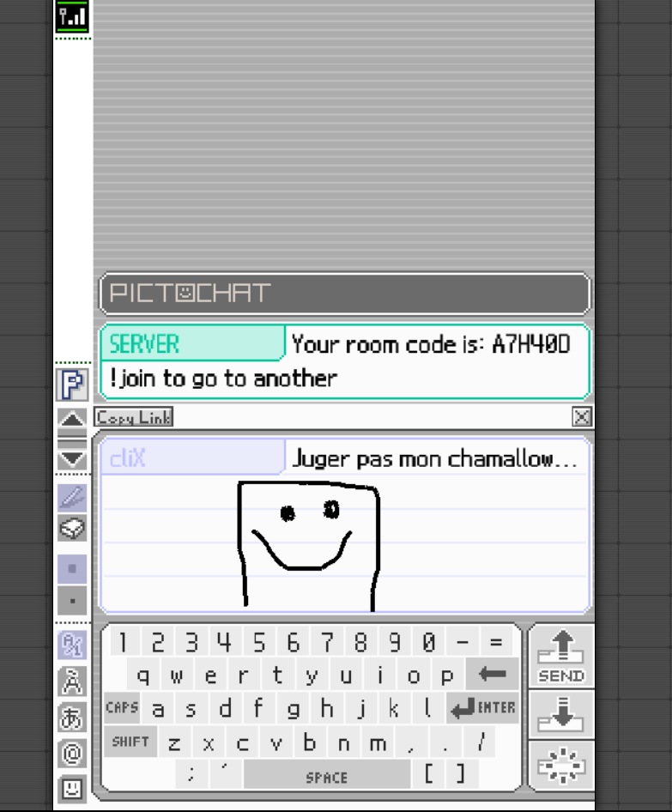Click the Copy Link button
The height and width of the screenshot is (812, 672).
[134, 417]
